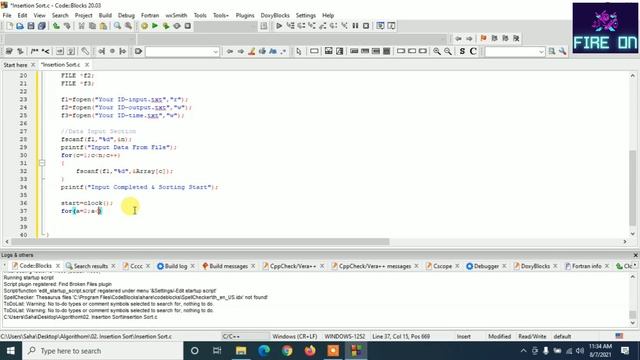Collapse the for-loop fold at line 31
The width and height of the screenshot is (640, 360).
(42, 163)
